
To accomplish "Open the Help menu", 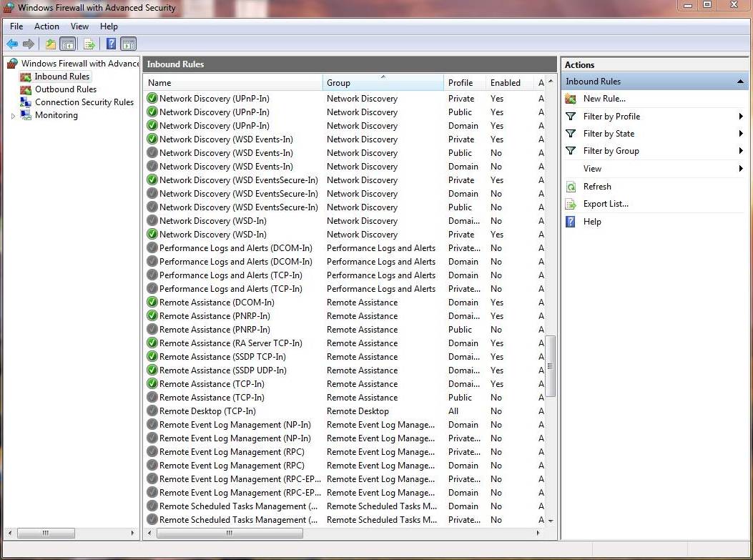I will point(109,26).
